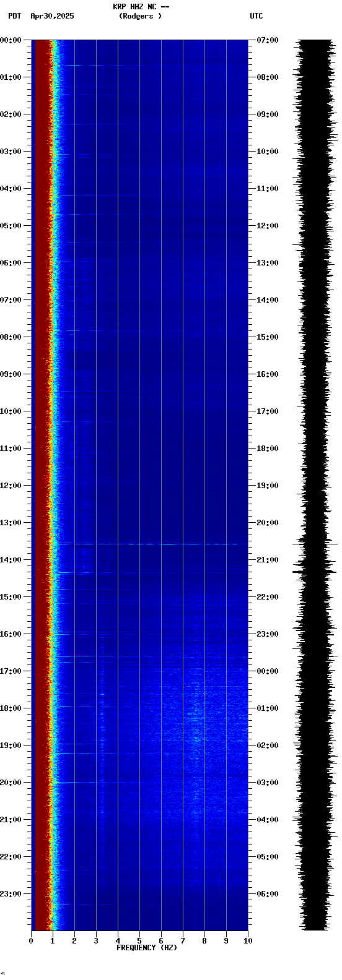The height and width of the screenshot is (980, 342).
Task: Click the black seismogram waveform trace
Action: tap(315, 485)
